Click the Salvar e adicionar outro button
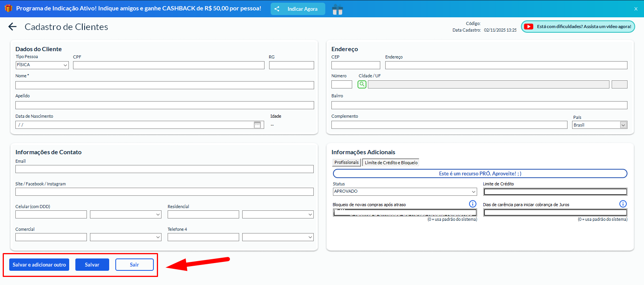644x285 pixels. (x=39, y=265)
